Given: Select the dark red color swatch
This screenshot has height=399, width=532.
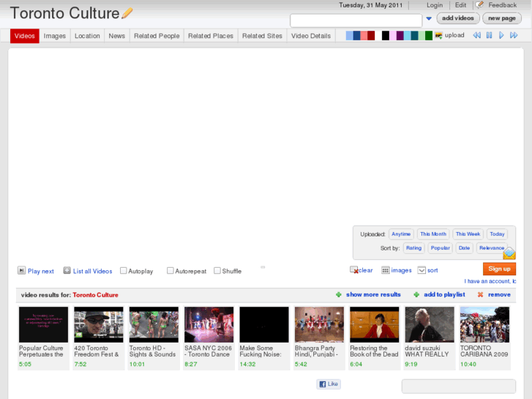Looking at the screenshot, I should pos(371,35).
